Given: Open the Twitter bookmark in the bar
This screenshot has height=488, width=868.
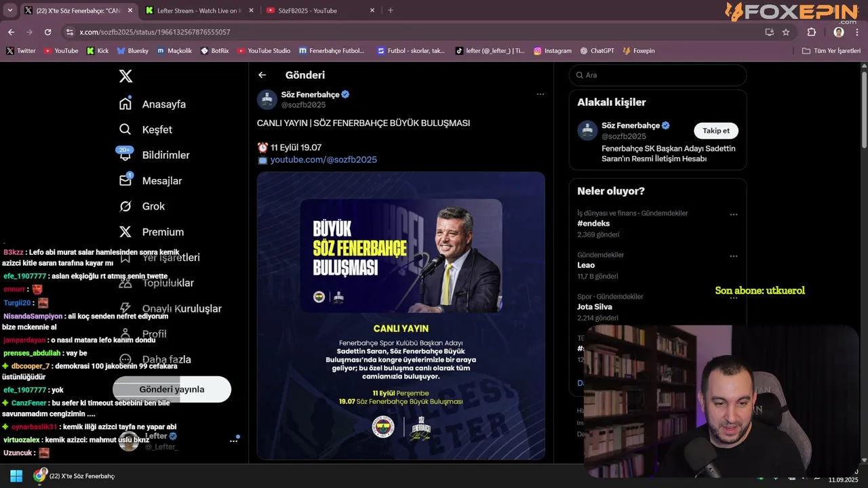Looking at the screenshot, I should 21,51.
